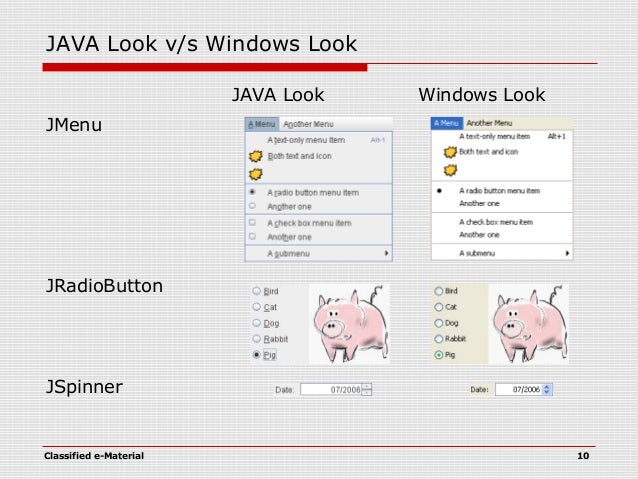Click the 'JMenu' row label
638x479 pixels.
pyautogui.click(x=74, y=125)
